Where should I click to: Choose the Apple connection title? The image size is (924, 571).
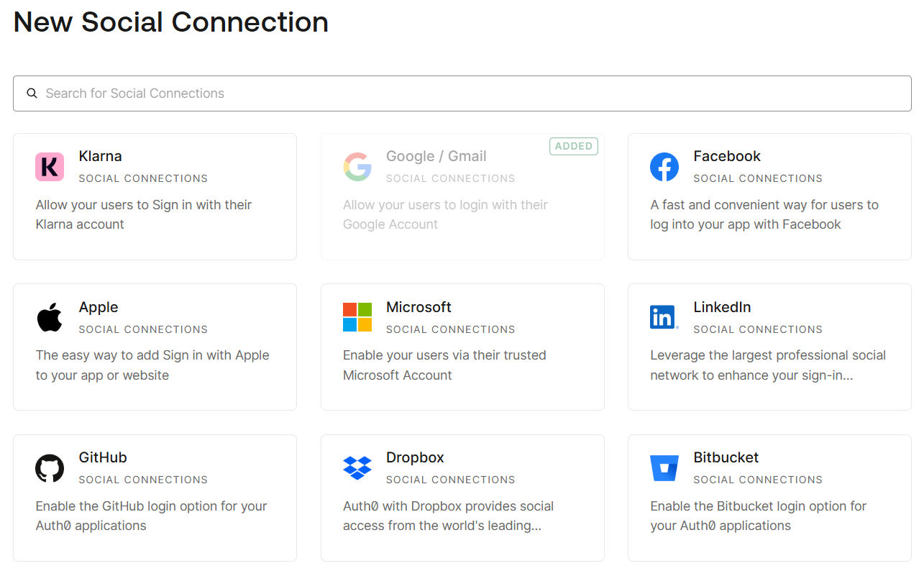pyautogui.click(x=99, y=307)
